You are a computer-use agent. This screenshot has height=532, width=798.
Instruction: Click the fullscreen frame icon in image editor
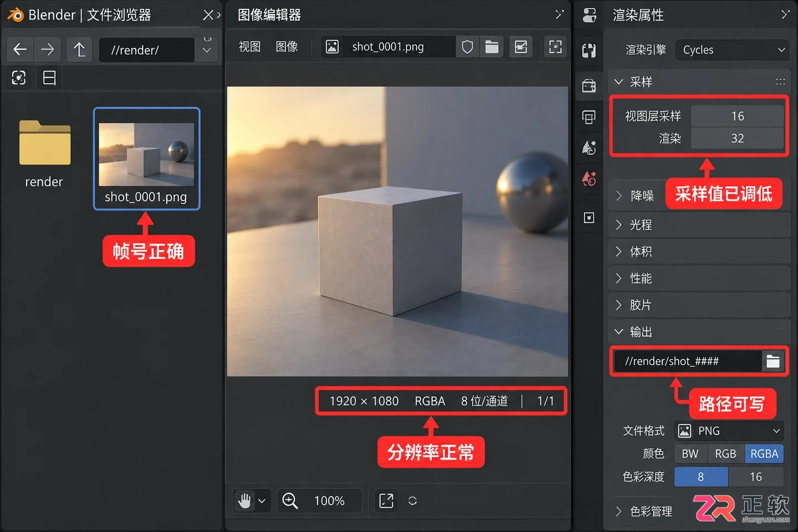555,47
